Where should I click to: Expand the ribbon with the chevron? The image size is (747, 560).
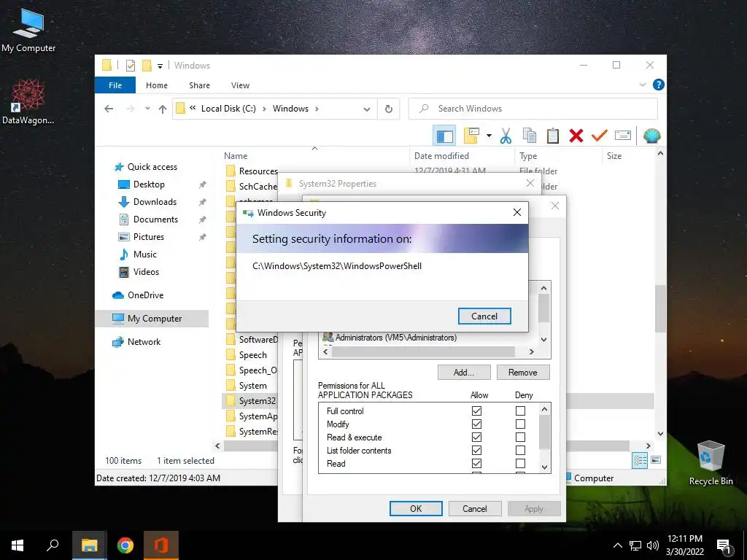point(642,85)
